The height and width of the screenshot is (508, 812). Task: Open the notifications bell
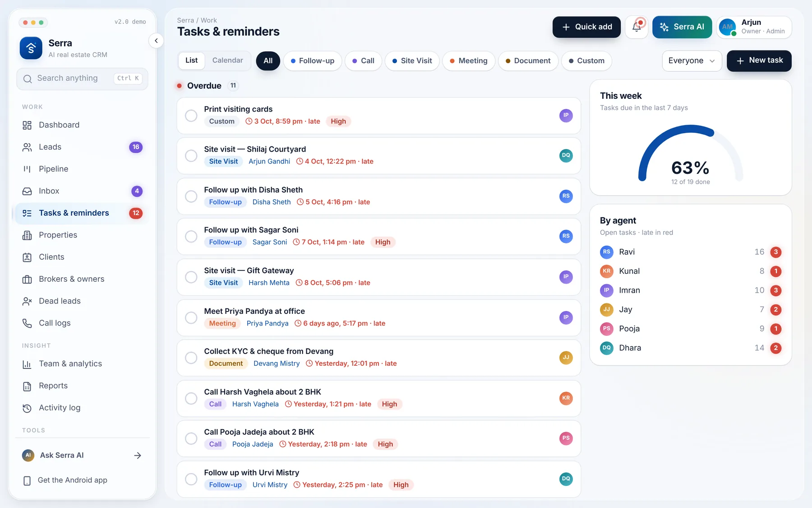[637, 27]
